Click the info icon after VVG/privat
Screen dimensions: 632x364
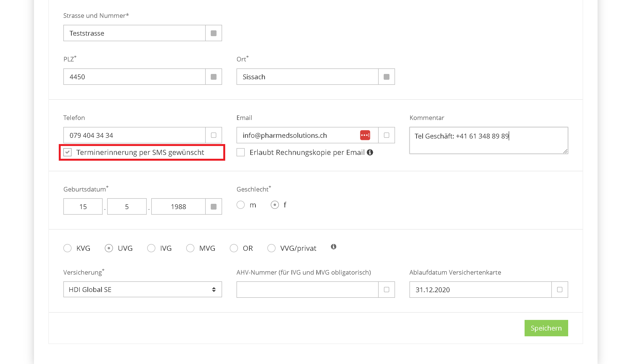[333, 247]
